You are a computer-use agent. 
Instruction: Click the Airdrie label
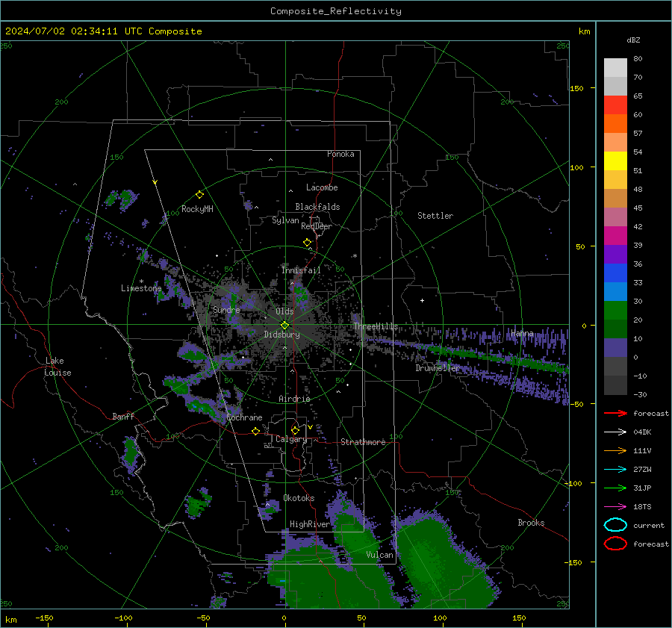coord(294,399)
